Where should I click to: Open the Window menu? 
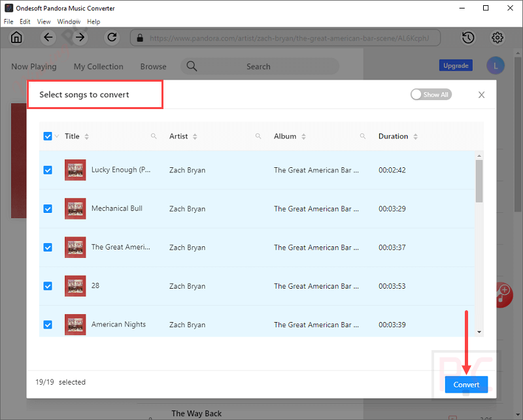pyautogui.click(x=69, y=22)
